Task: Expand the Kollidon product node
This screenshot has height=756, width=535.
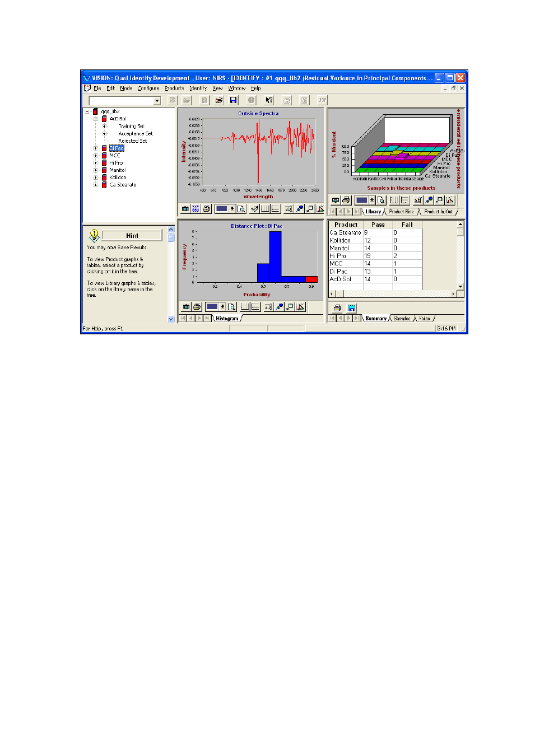Action: click(x=96, y=178)
